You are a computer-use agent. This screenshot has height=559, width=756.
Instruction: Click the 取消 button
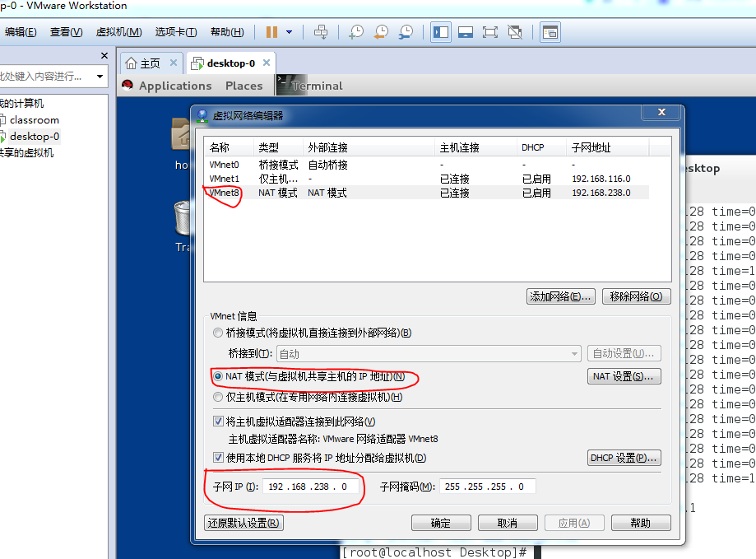point(508,523)
